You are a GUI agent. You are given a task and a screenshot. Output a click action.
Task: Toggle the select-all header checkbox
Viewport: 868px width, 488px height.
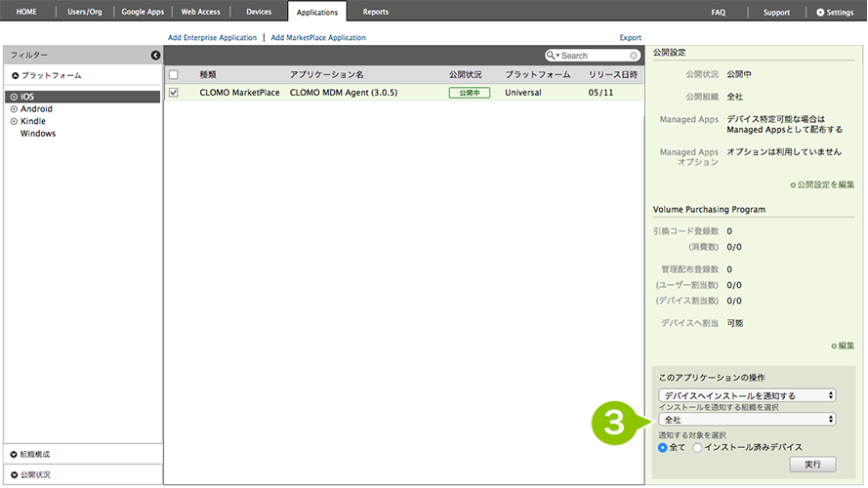point(174,74)
